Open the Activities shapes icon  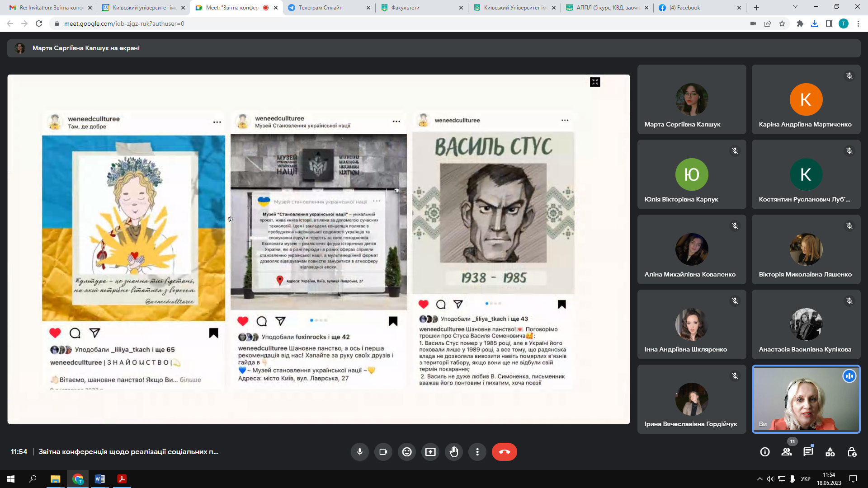point(830,452)
